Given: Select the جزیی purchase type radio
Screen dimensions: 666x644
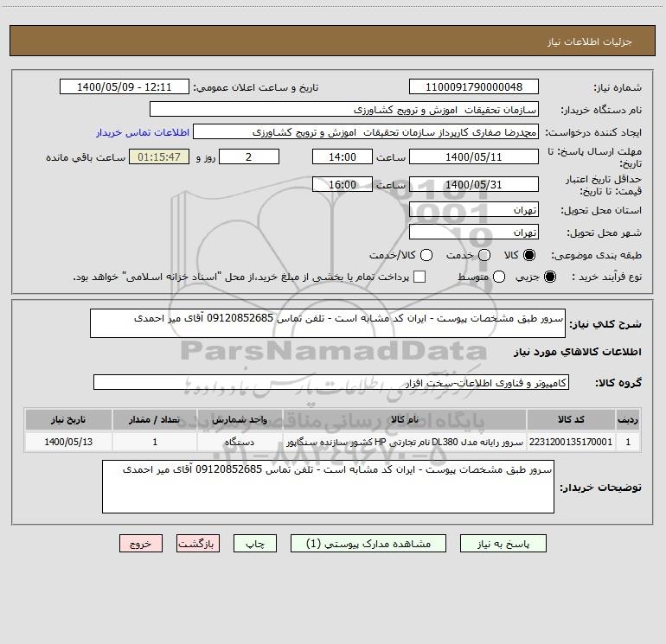Looking at the screenshot, I should click(550, 277).
